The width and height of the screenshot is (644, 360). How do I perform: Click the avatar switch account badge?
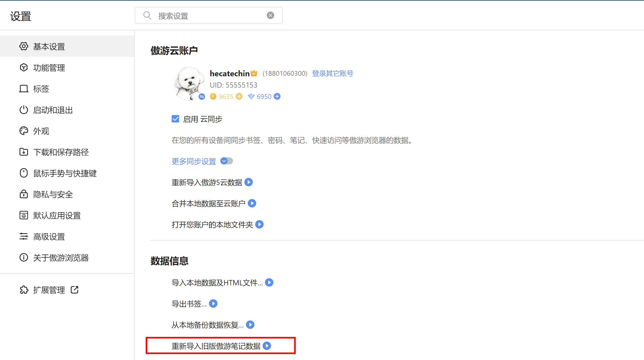tap(202, 97)
